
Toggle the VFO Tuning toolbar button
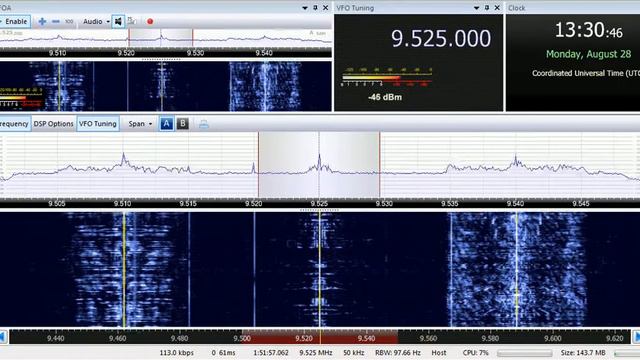pos(98,124)
